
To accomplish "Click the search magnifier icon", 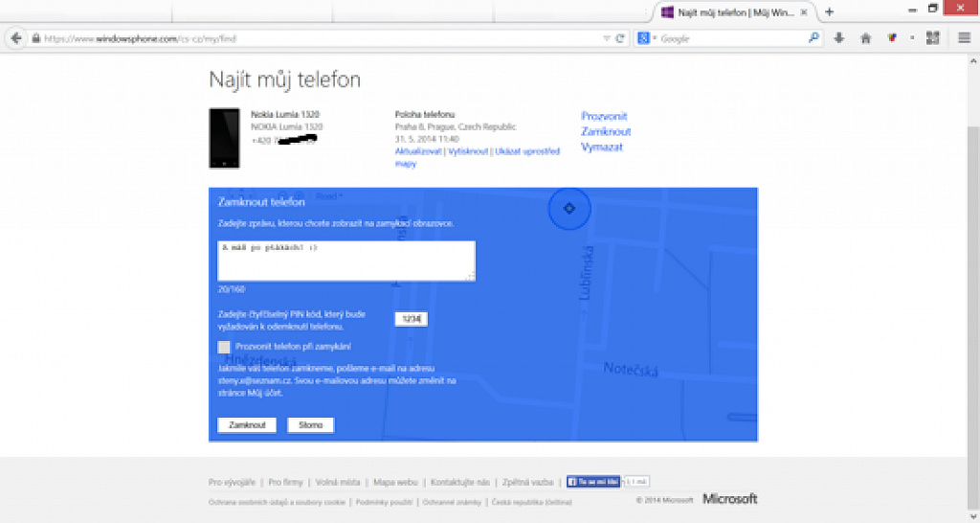I will tap(813, 38).
